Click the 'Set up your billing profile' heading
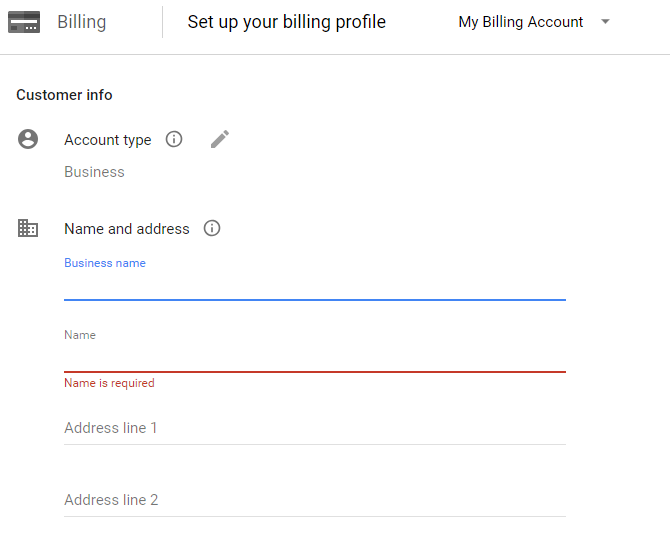This screenshot has height=535, width=670. point(286,22)
